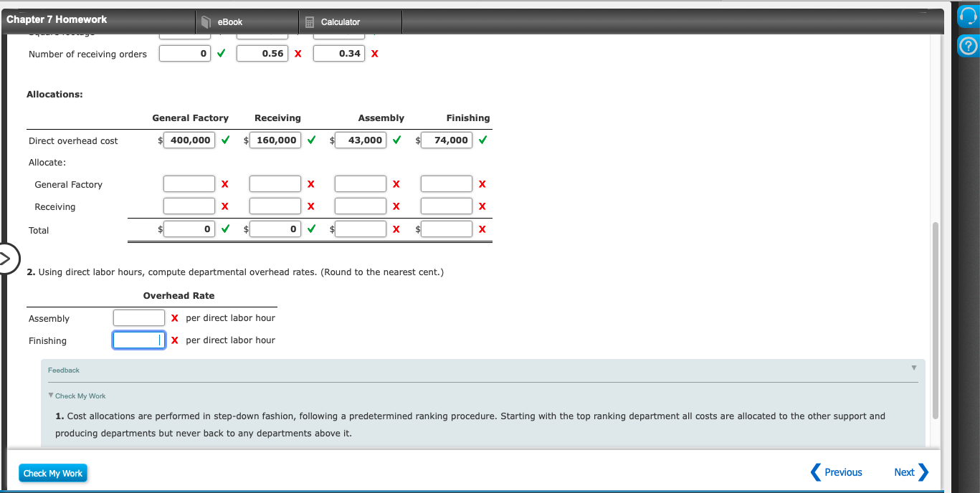Viewport: 980px width, 493px height.
Task: Click the red X beside Finishing overhead rate
Action: point(175,340)
